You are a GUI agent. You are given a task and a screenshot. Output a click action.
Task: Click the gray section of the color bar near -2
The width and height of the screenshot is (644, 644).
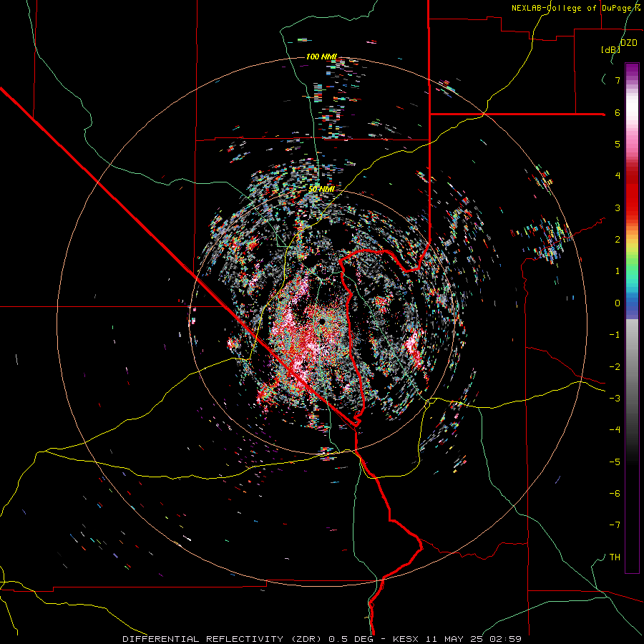(632, 366)
